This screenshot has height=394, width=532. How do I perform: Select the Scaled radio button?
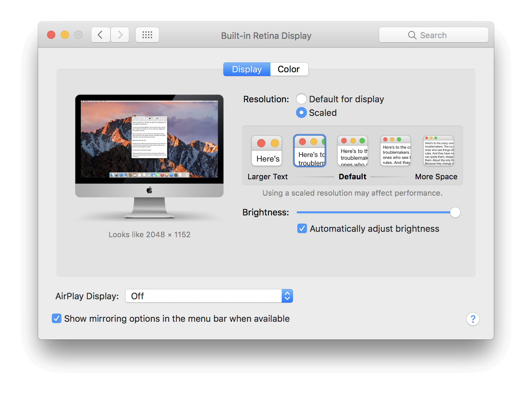[301, 112]
